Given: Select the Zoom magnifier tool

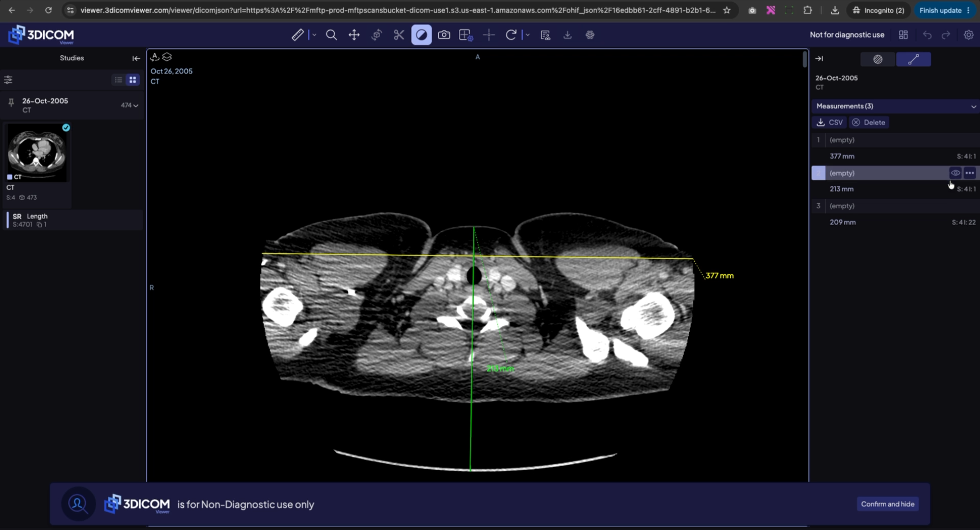Looking at the screenshot, I should tap(331, 35).
